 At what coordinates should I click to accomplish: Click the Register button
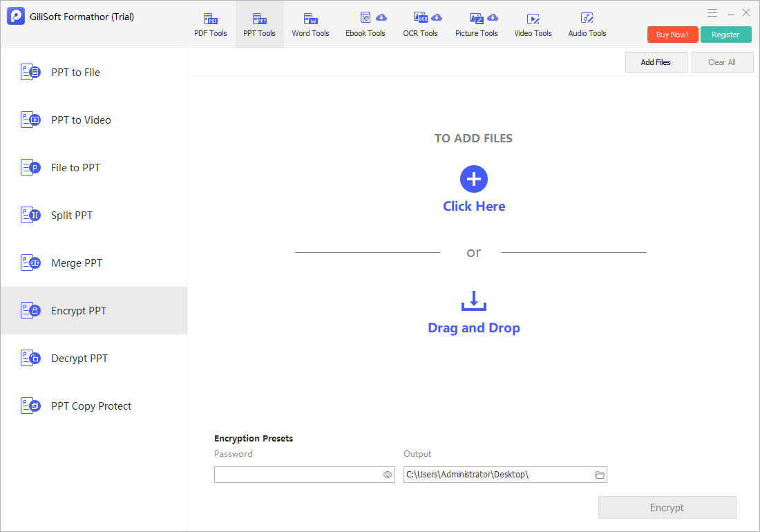[725, 35]
